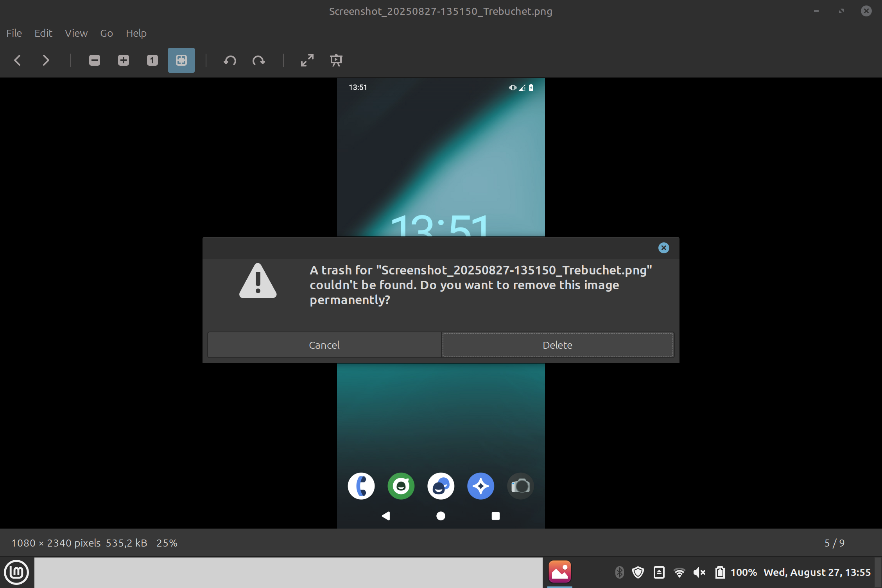The height and width of the screenshot is (588, 882).
Task: Click the zoom in toolbar icon
Action: 124,60
